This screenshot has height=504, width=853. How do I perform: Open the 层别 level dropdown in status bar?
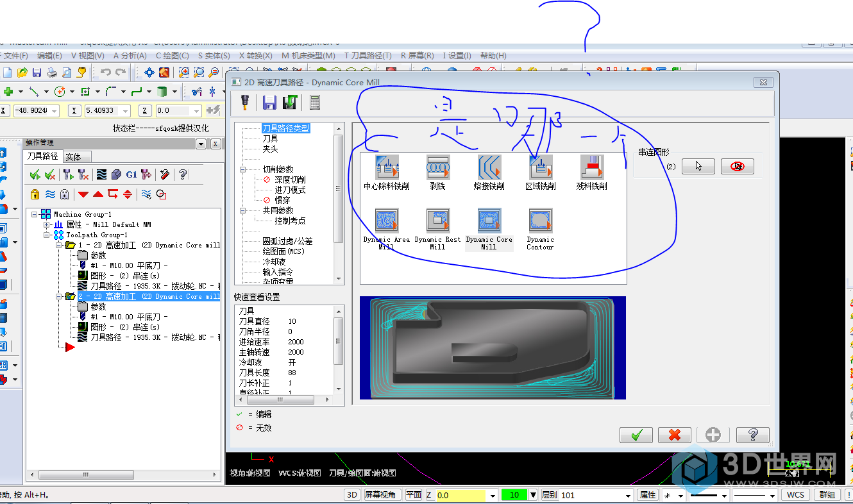pos(627,495)
